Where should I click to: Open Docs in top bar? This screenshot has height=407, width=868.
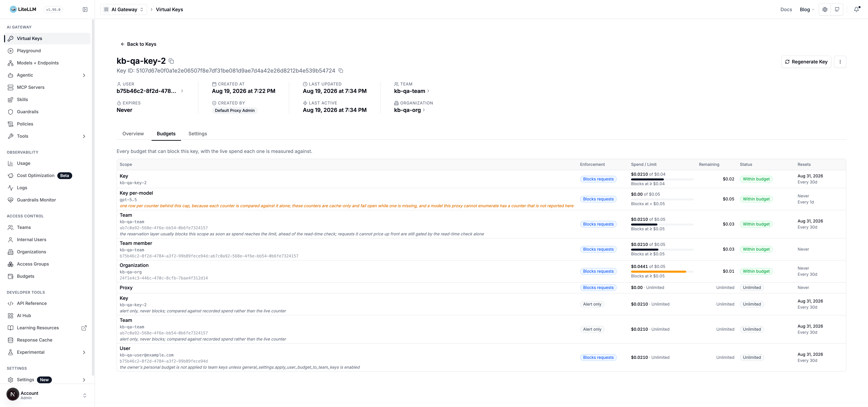786,9
